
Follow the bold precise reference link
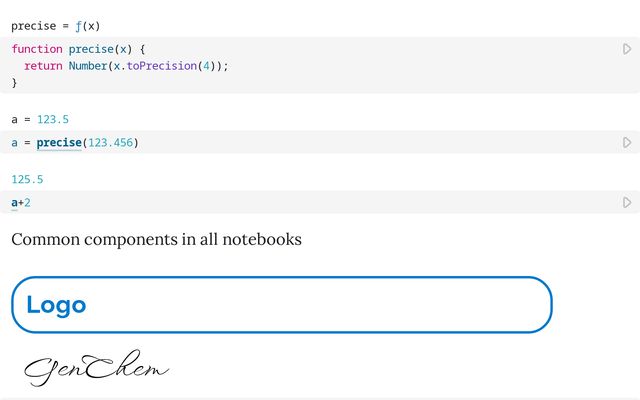pos(58,143)
